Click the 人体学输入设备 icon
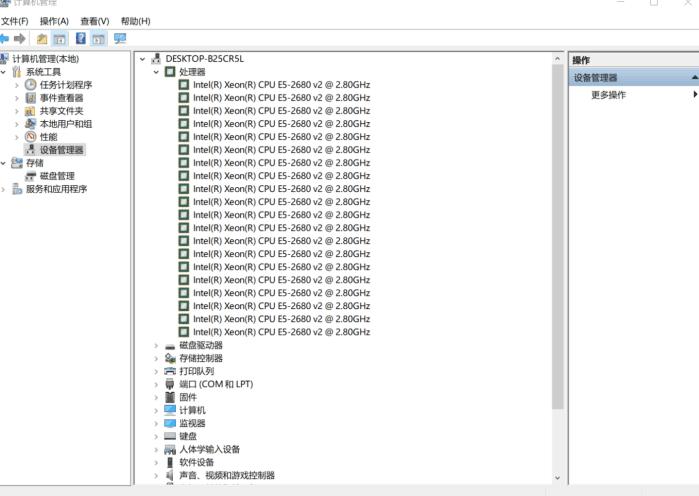 (170, 449)
